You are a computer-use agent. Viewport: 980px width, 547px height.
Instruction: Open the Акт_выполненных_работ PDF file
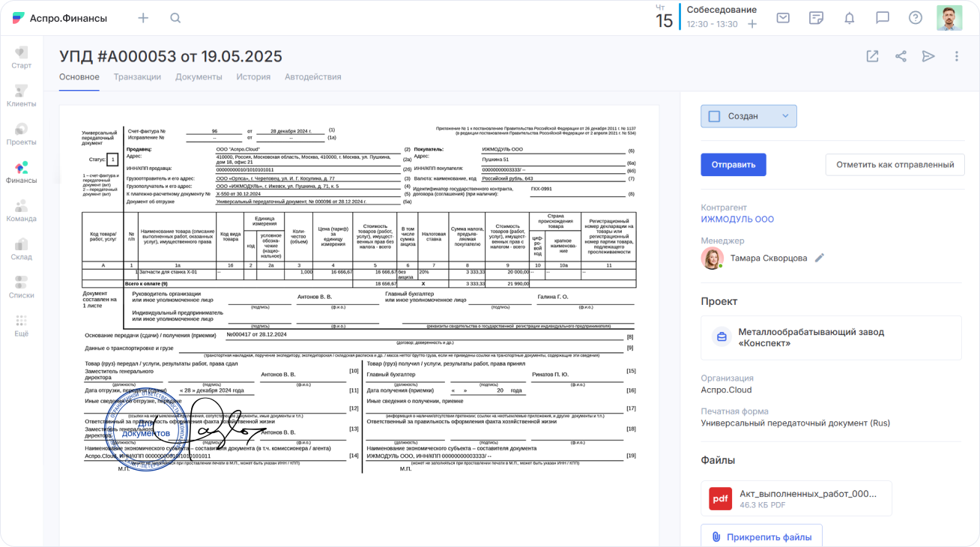click(796, 498)
